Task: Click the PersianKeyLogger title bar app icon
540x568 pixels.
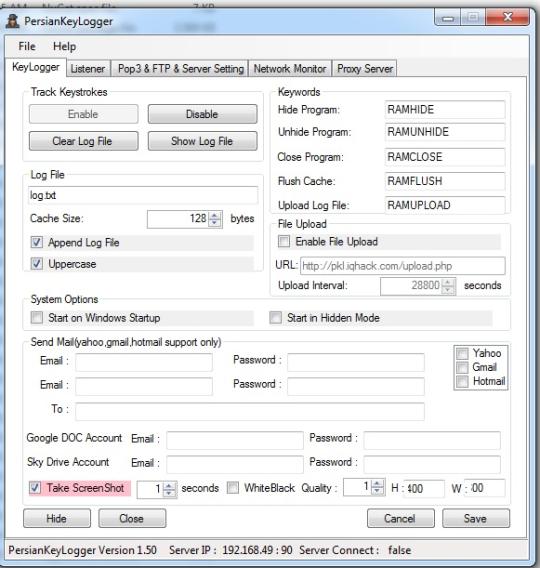Action: [13, 22]
